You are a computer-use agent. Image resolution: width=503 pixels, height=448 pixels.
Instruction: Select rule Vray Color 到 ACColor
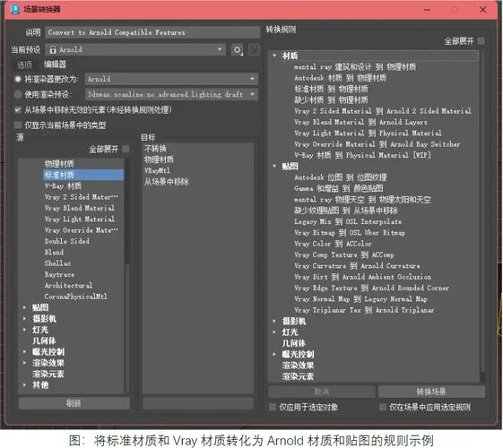tap(333, 244)
